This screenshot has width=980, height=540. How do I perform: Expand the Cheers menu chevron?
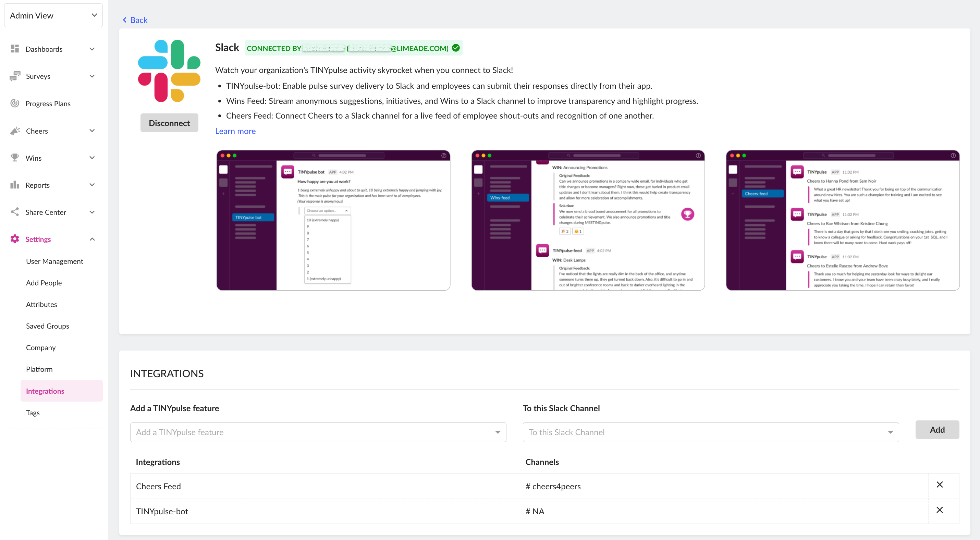click(92, 131)
